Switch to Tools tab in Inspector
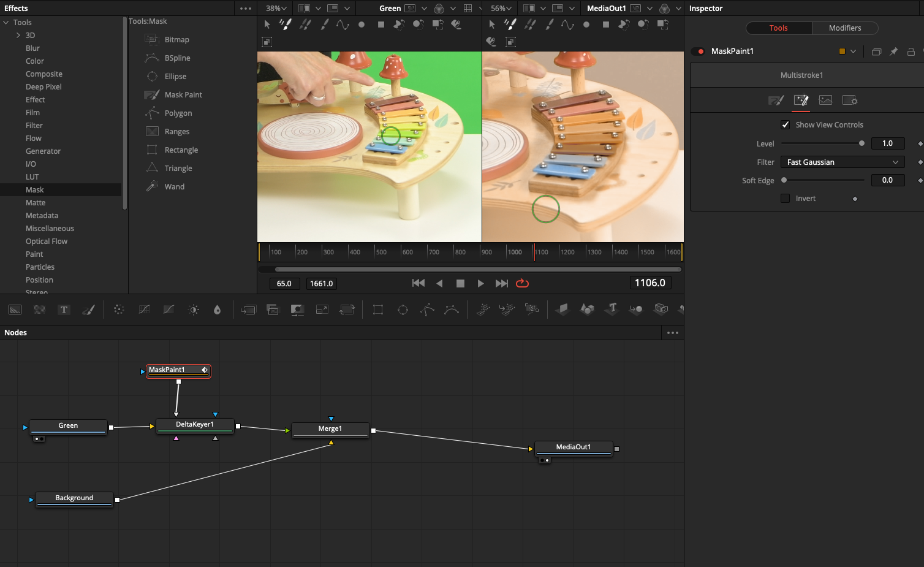Image resolution: width=924 pixels, height=567 pixels. pos(779,28)
